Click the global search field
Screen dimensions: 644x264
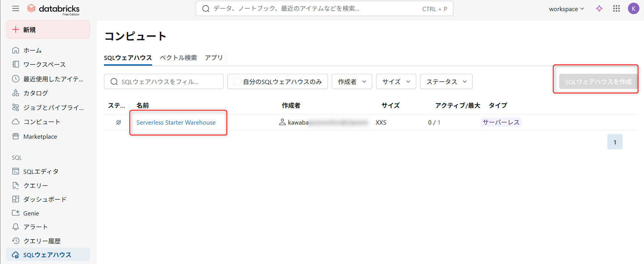[x=324, y=8]
